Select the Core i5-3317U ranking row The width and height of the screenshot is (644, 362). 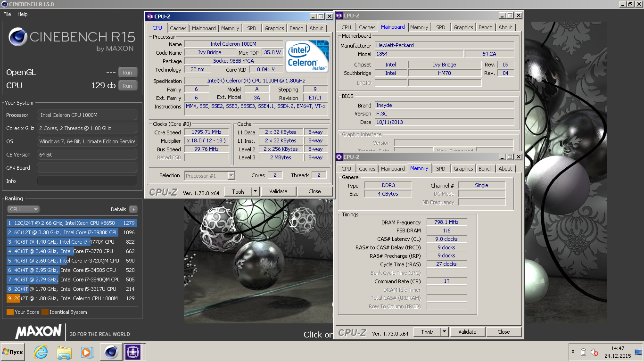point(72,289)
